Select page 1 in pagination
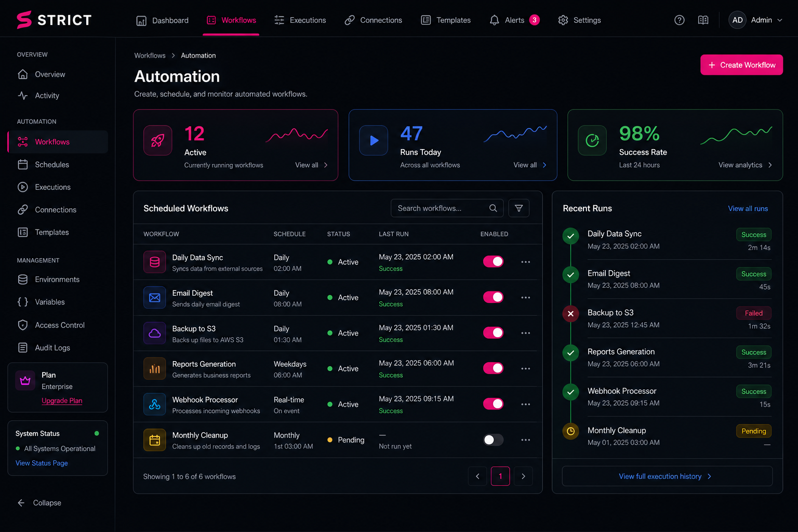The image size is (798, 532). [x=500, y=476]
